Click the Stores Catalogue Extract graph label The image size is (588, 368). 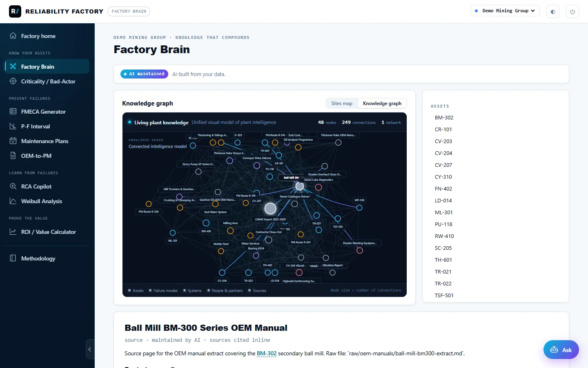(x=294, y=197)
